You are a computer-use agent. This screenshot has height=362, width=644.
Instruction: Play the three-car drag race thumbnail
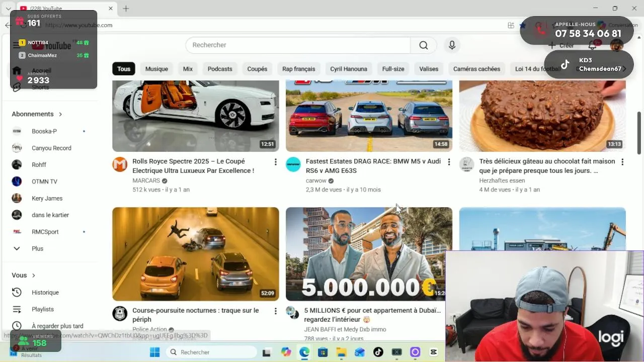369,116
